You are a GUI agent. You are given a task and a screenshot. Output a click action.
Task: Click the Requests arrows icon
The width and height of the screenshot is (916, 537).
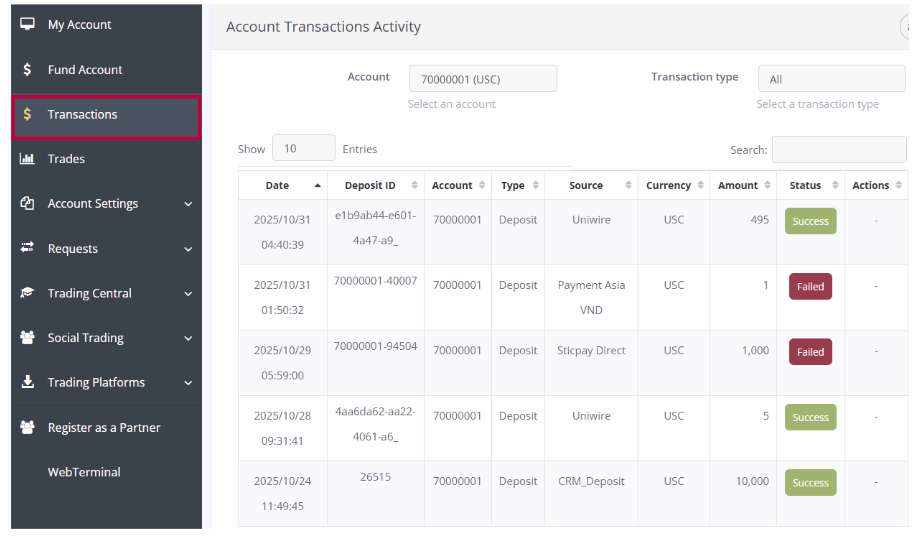[27, 248]
